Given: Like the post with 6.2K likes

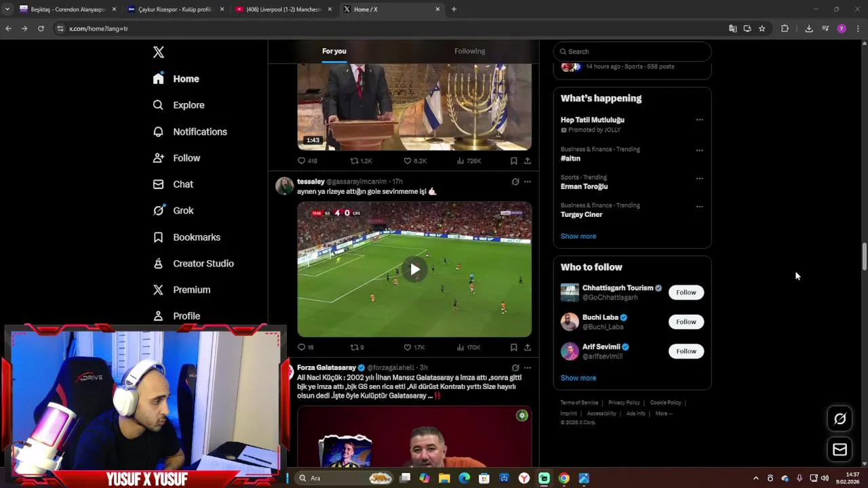Looking at the screenshot, I should click(x=415, y=161).
